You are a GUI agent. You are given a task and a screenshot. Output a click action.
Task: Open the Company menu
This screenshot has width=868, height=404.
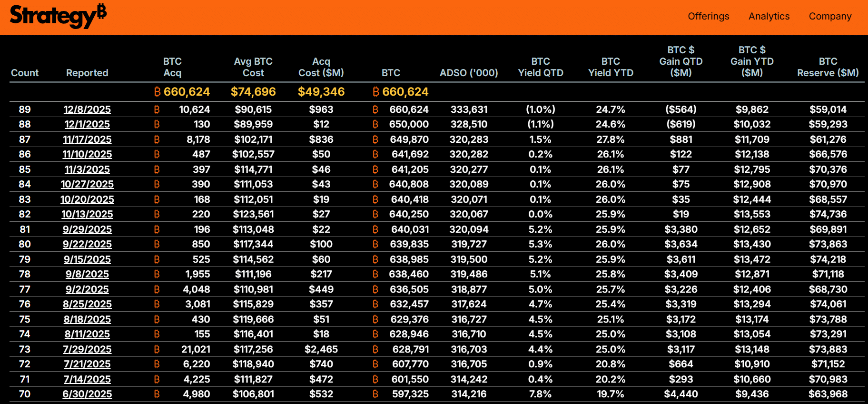[x=830, y=16]
